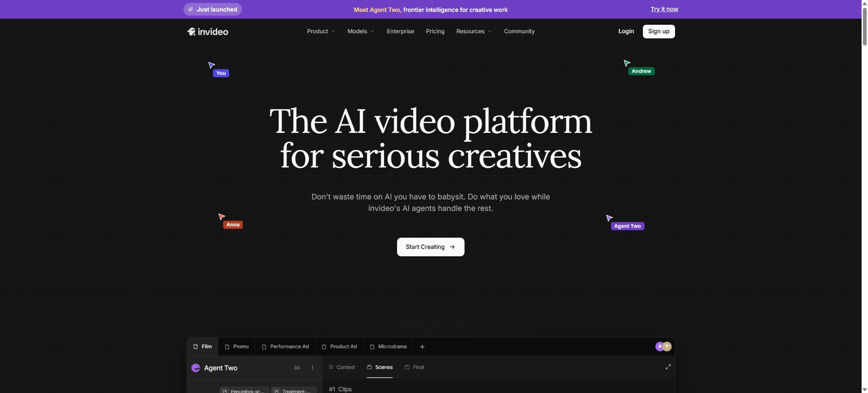Screen dimensions: 868x393
Task: Open the Product Ad tab
Action: point(339,346)
